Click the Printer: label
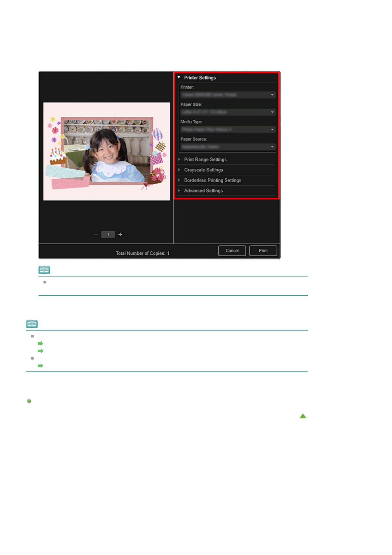Screen dimensions: 392x555 tap(187, 87)
